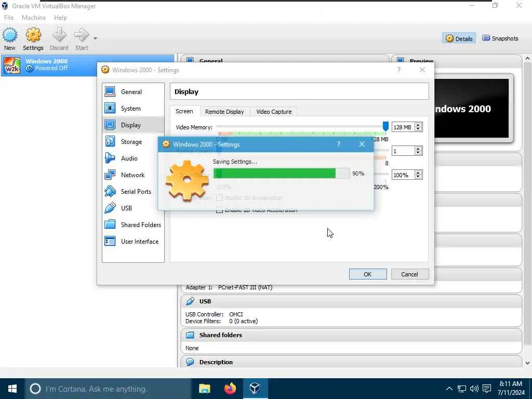Switch to the Video Capture tab
The height and width of the screenshot is (399, 532).
(274, 112)
